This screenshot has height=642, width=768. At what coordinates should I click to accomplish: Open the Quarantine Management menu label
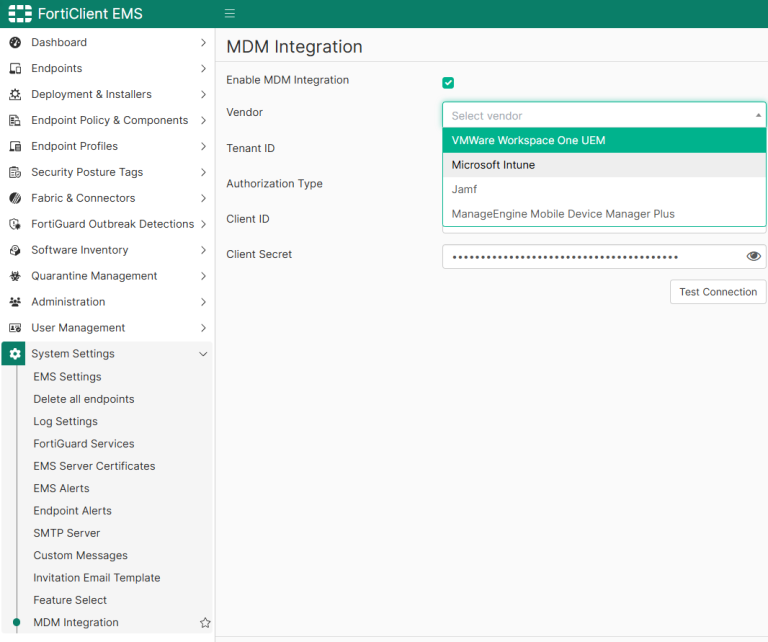94,276
